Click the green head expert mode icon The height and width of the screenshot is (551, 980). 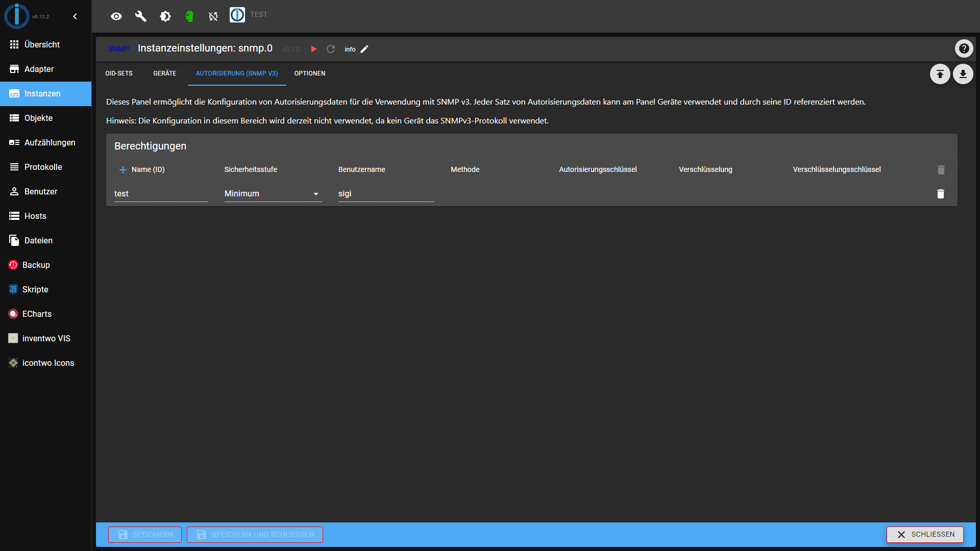pos(189,16)
